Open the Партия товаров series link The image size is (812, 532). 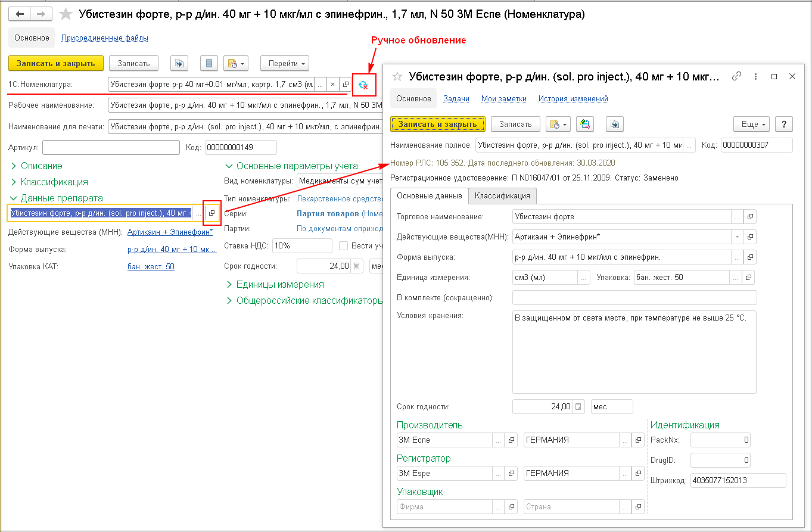point(328,213)
